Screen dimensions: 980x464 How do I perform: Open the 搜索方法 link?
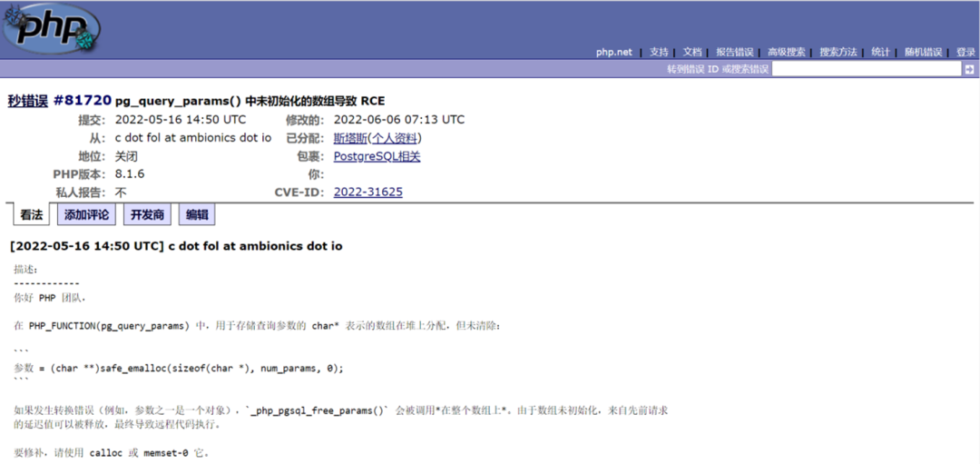(838, 53)
